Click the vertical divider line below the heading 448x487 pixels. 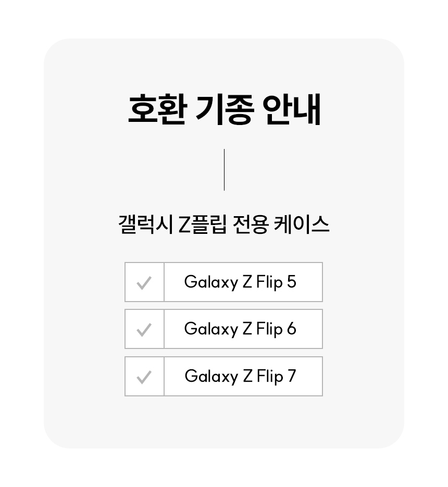224,170
